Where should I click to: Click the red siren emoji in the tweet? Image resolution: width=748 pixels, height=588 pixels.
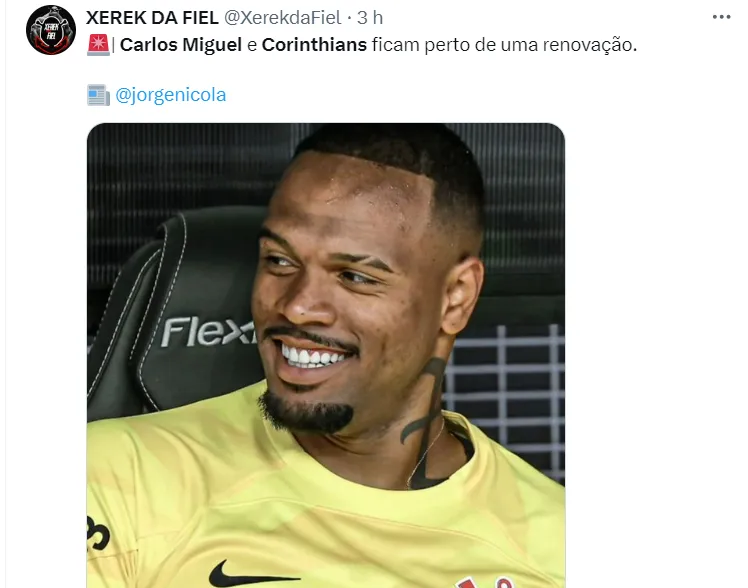coord(98,45)
